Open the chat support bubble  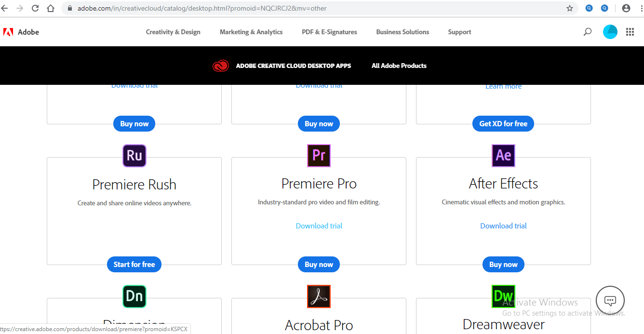pos(610,301)
